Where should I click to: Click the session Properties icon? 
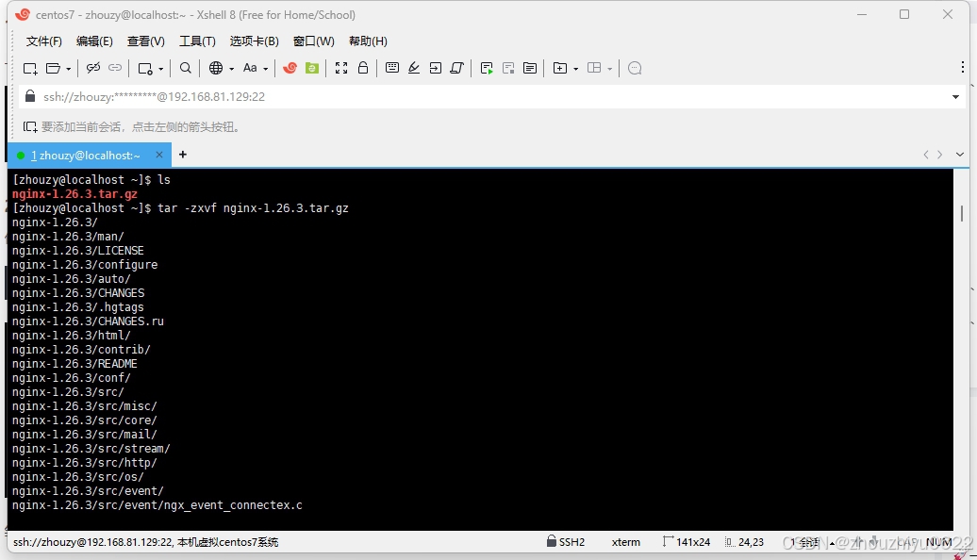145,69
